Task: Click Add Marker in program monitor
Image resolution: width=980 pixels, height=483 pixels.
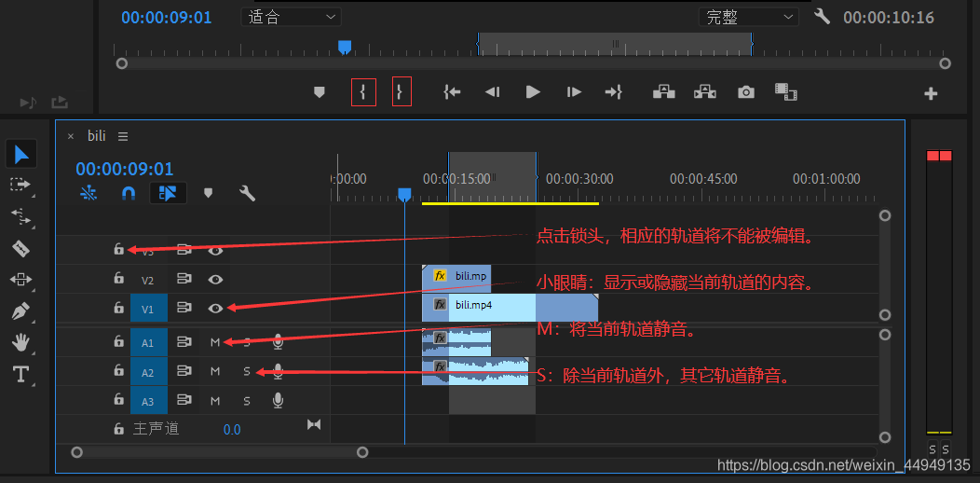Action: (x=320, y=92)
